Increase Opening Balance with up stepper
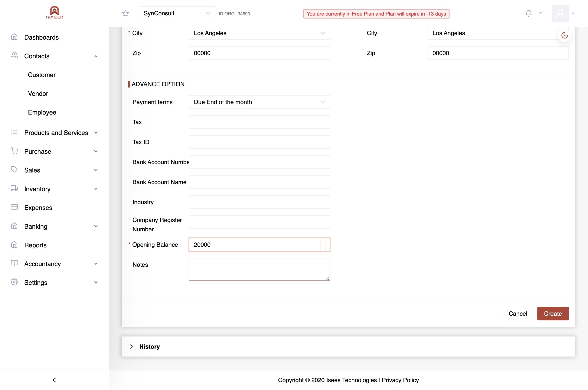588x390 pixels. tap(325, 241)
